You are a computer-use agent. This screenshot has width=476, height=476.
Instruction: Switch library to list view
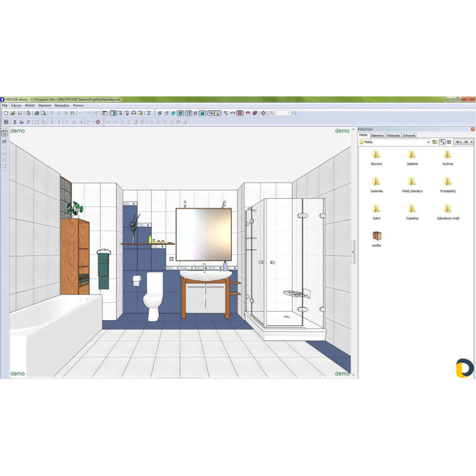pyautogui.click(x=449, y=142)
